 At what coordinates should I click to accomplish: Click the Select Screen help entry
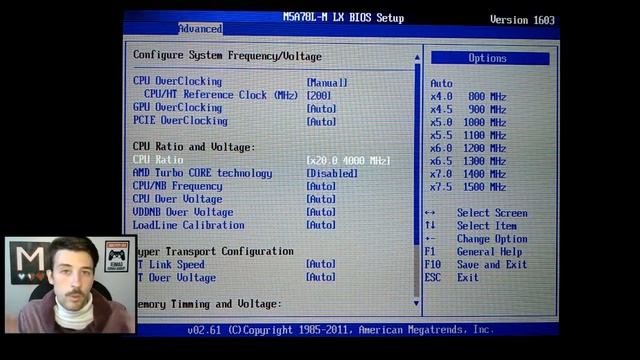pyautogui.click(x=492, y=213)
